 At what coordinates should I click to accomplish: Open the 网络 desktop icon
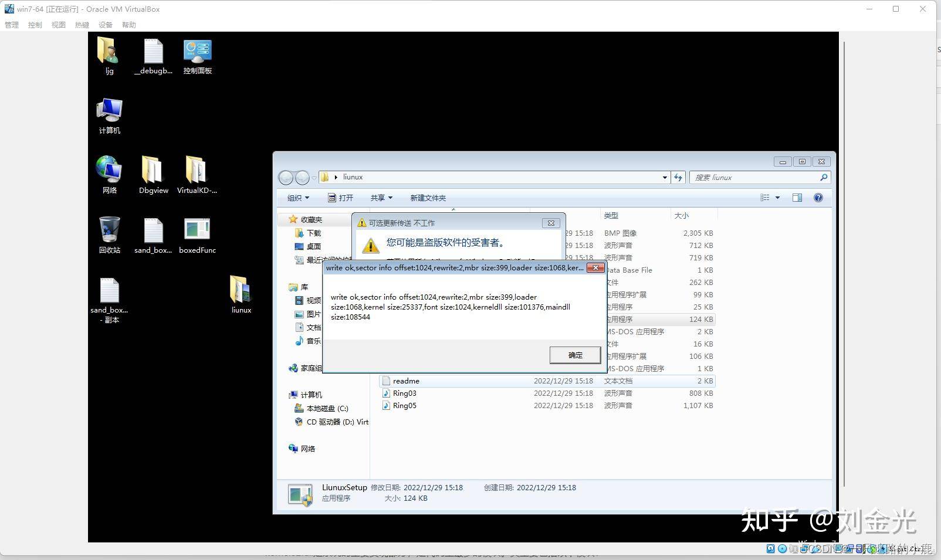click(x=109, y=175)
